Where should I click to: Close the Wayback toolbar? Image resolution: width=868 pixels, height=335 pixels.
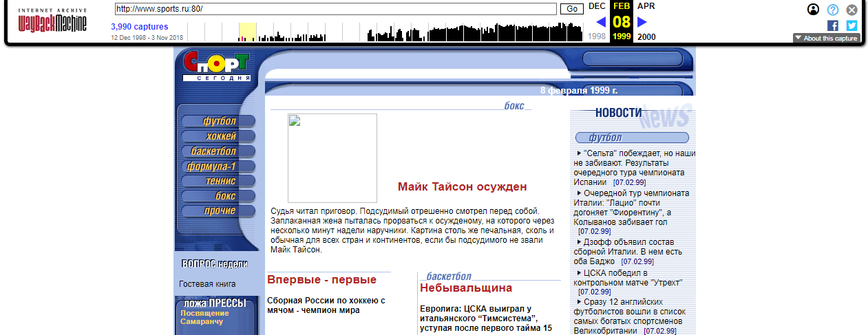852,10
